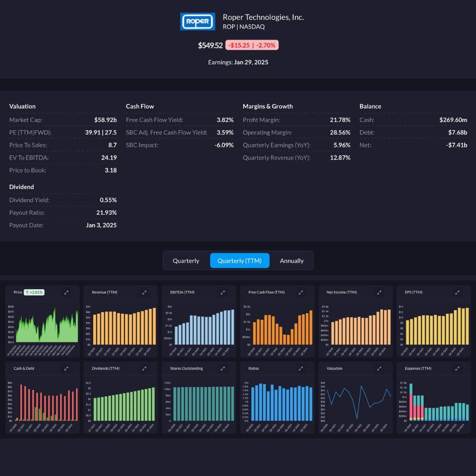Viewport: 476px width, 476px height.
Task: Click the +2.81% badge on Price chart
Action: pyautogui.click(x=34, y=292)
